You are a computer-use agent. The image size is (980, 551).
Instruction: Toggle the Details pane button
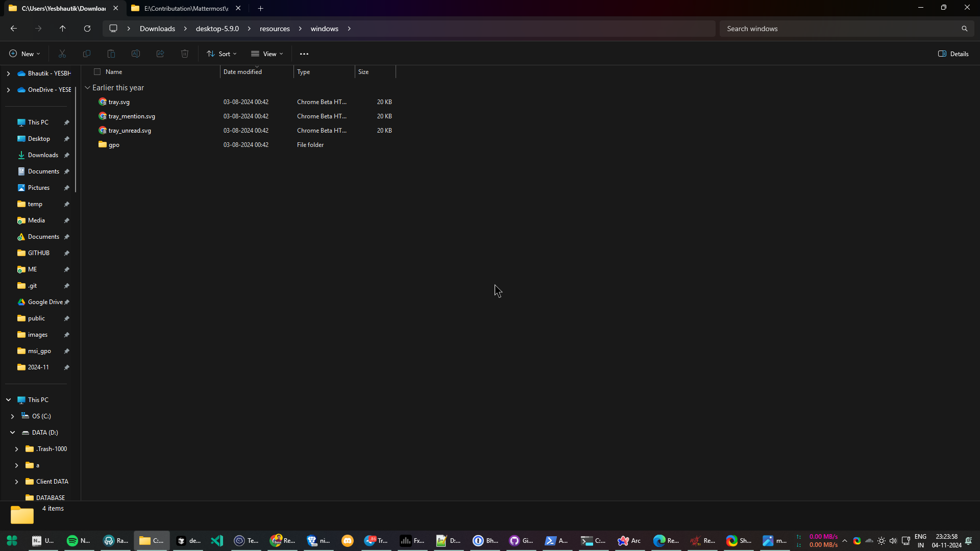[952, 54]
